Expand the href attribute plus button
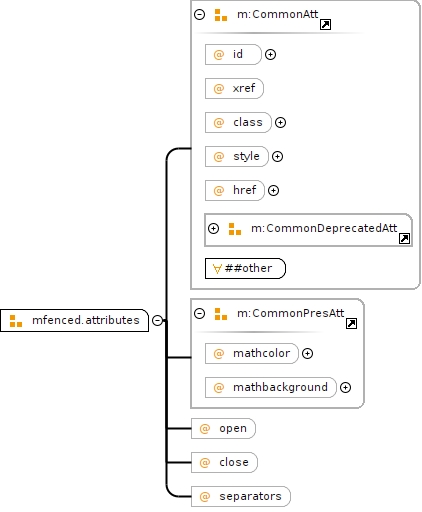This screenshot has height=512, width=422. [x=273, y=190]
